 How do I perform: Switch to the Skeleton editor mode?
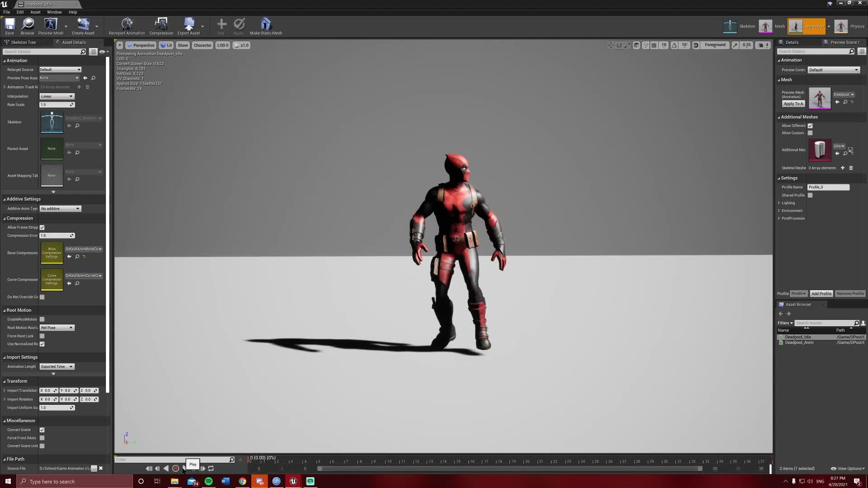[x=740, y=26]
